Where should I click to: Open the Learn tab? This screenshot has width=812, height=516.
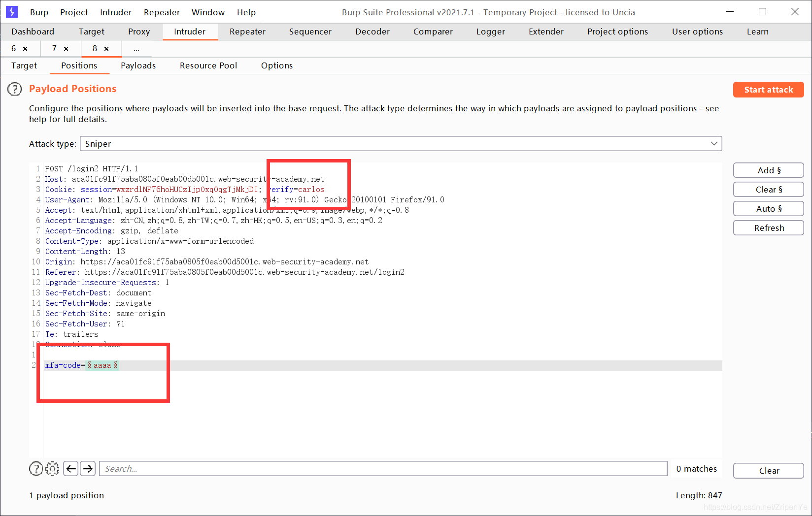pyautogui.click(x=758, y=32)
